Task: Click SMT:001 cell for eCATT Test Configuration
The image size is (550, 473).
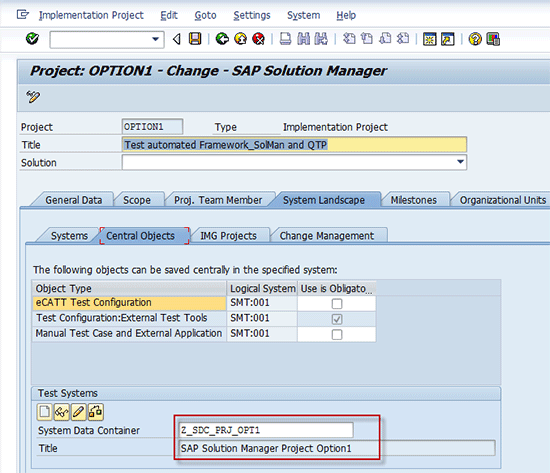Action: click(262, 303)
